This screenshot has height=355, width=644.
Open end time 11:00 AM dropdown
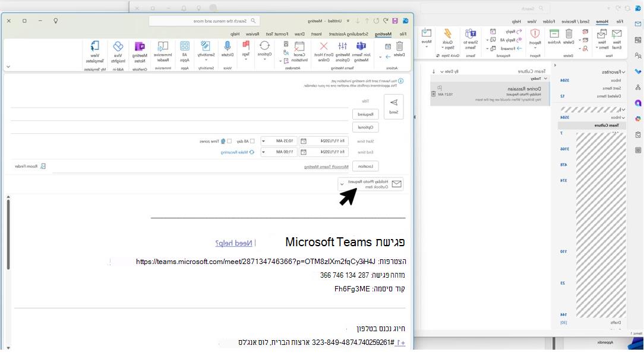[x=263, y=152]
